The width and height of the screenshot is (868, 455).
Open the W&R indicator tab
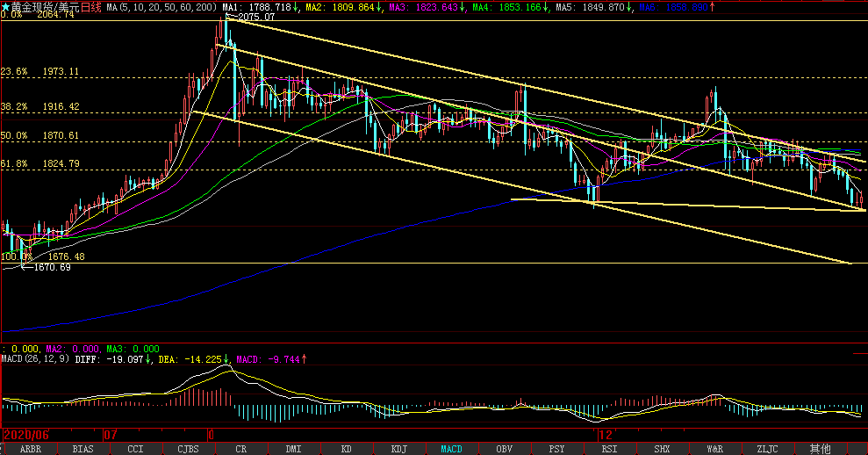click(x=714, y=449)
